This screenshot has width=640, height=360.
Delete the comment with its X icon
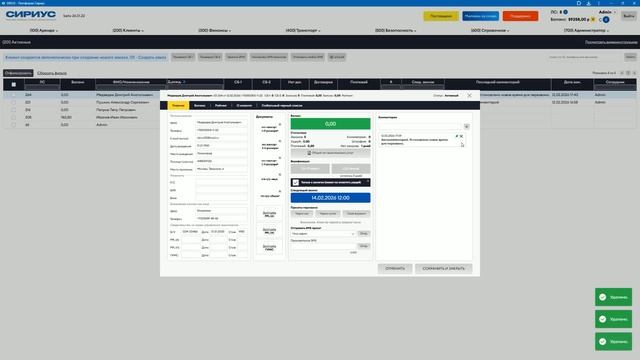pyautogui.click(x=461, y=136)
